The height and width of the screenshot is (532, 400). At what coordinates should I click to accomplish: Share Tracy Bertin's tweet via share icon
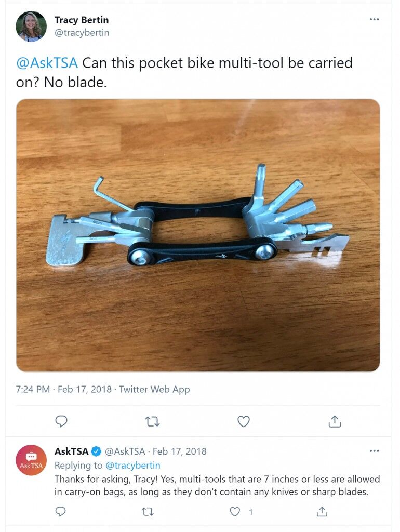click(334, 421)
